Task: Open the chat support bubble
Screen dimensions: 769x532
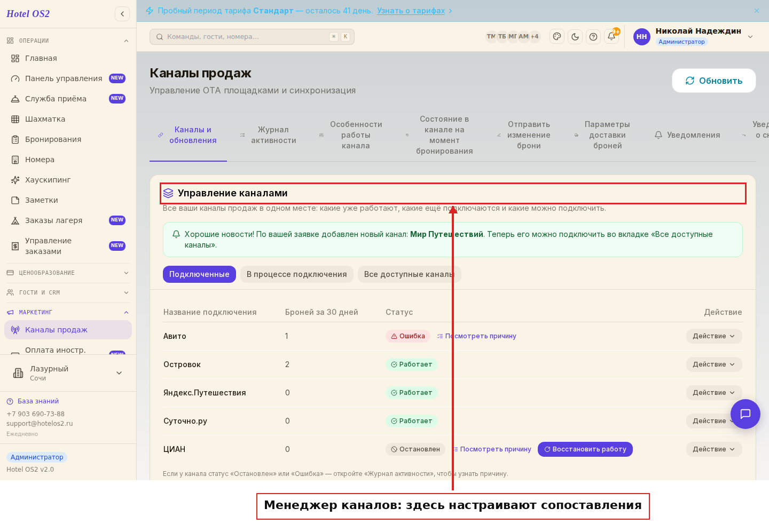Action: click(746, 414)
